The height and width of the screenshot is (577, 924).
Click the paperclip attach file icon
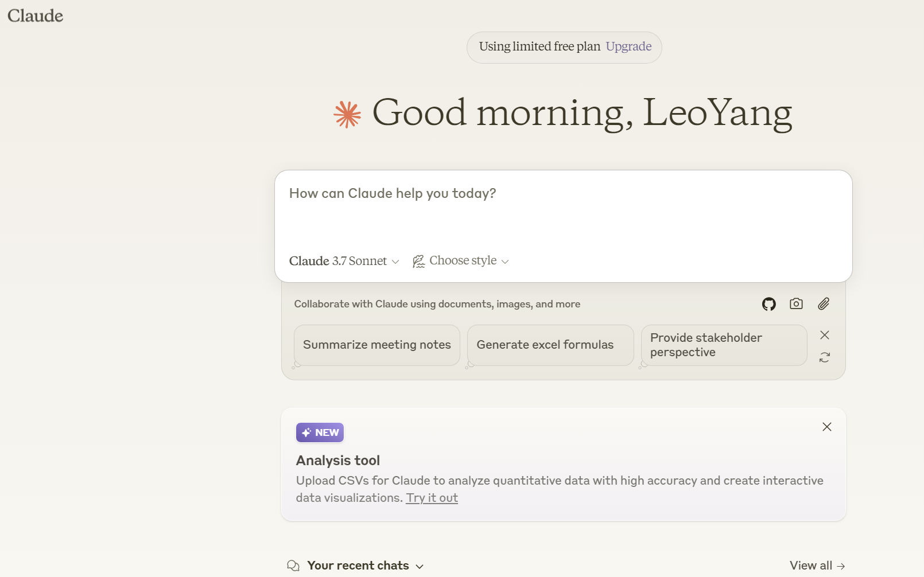(824, 304)
